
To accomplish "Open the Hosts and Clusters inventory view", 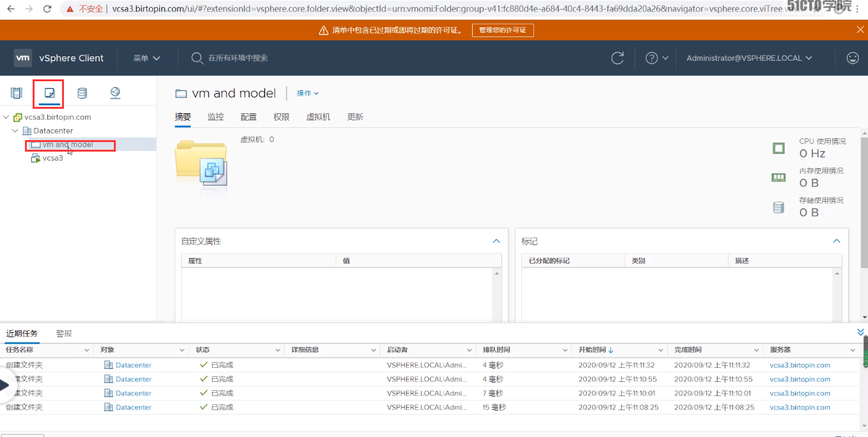I will (16, 93).
